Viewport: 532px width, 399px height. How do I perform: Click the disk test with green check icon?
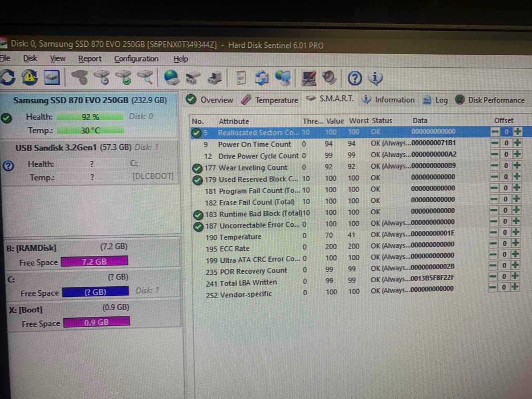click(x=124, y=78)
